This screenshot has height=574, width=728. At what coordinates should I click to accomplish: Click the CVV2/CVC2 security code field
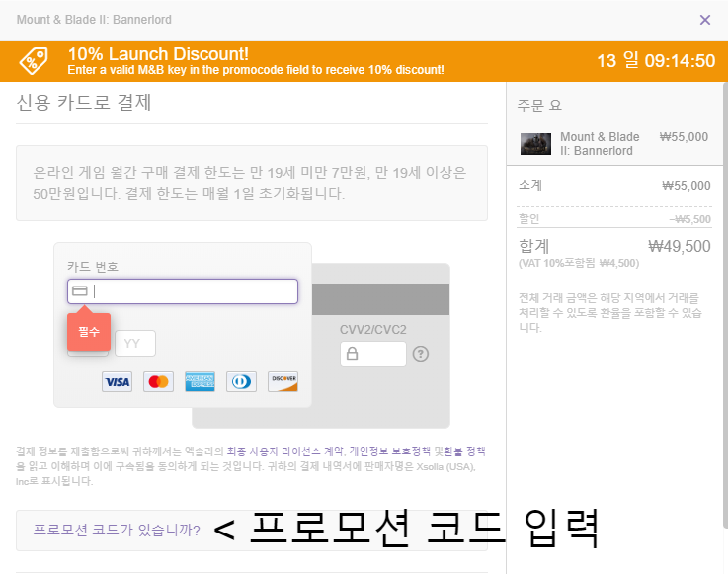(x=372, y=354)
